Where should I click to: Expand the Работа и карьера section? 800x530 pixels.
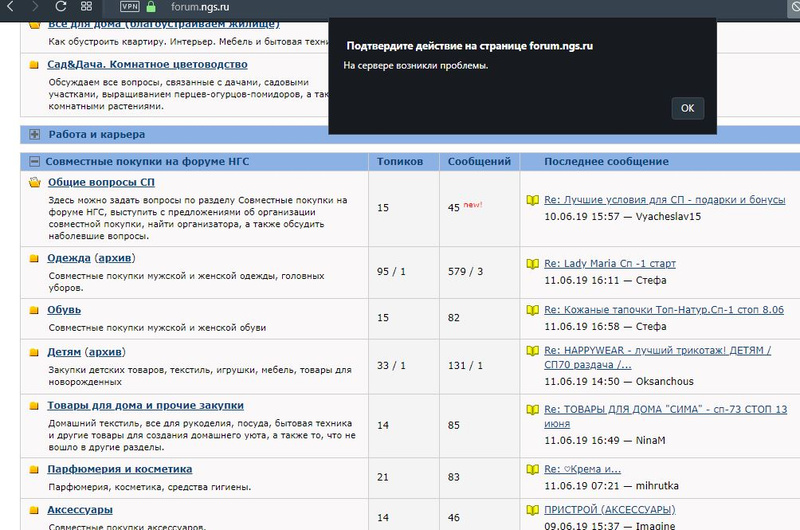(35, 134)
